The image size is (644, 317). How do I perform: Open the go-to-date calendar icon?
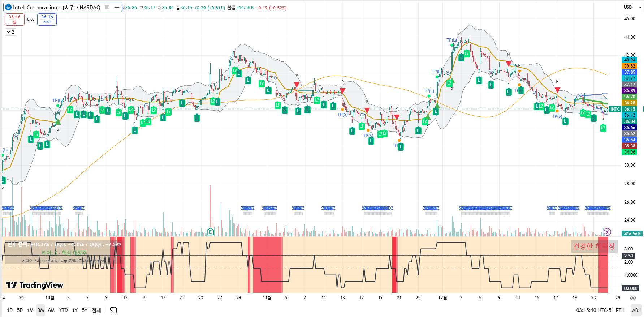click(113, 310)
